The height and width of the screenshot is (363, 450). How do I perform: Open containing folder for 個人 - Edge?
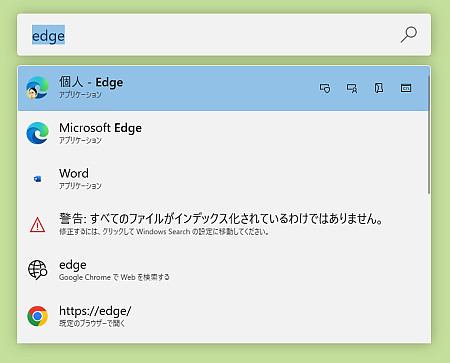[x=379, y=88]
